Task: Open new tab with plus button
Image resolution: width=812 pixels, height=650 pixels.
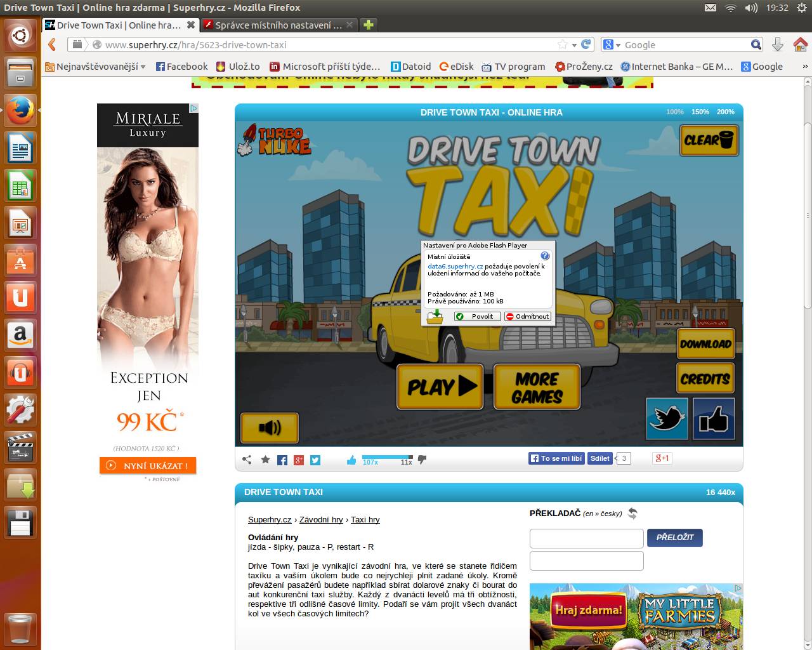Action: pos(369,25)
